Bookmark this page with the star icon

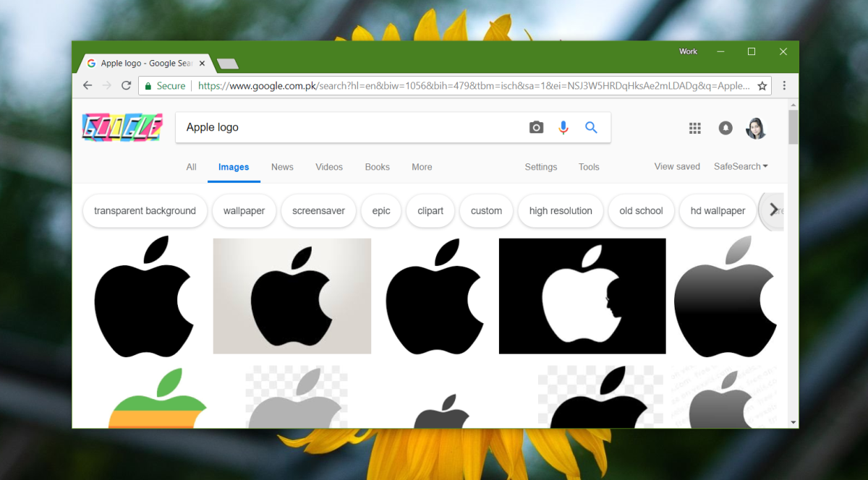point(762,85)
